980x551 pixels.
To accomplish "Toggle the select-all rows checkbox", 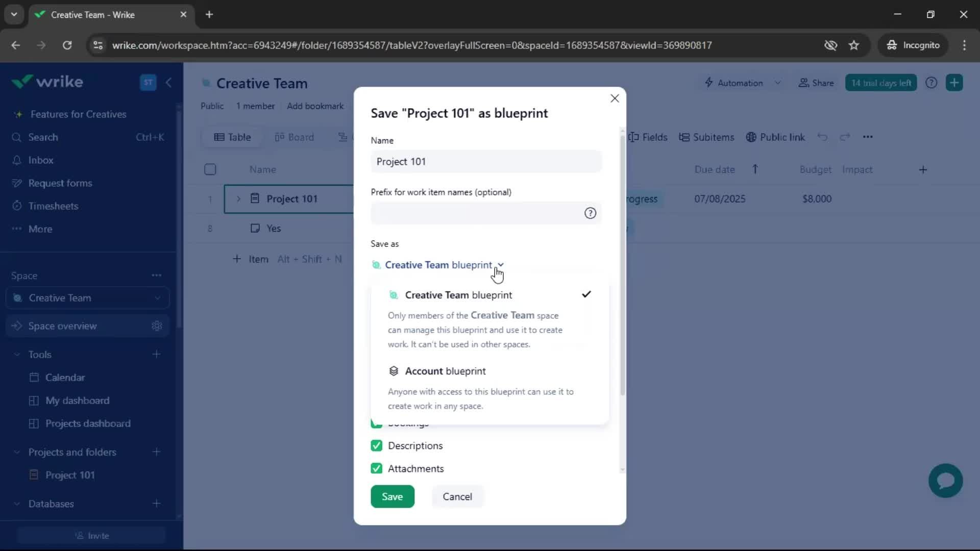I will click(x=210, y=169).
